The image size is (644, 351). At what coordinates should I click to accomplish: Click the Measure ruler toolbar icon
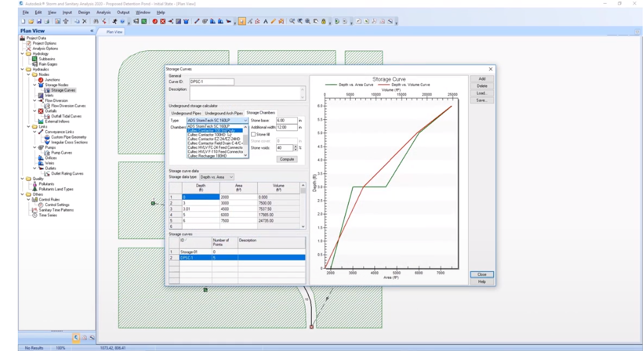[273, 21]
